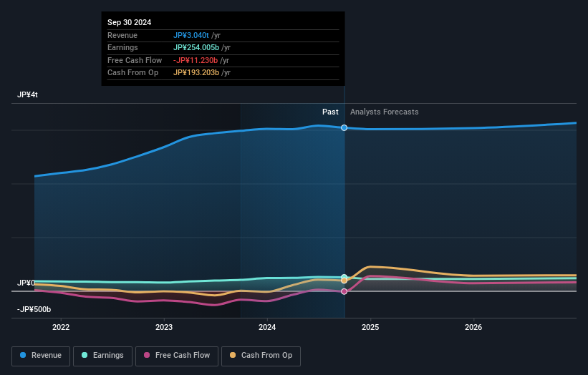This screenshot has width=588, height=375.
Task: Click the JP¥3.040t revenue value
Action: coord(191,35)
